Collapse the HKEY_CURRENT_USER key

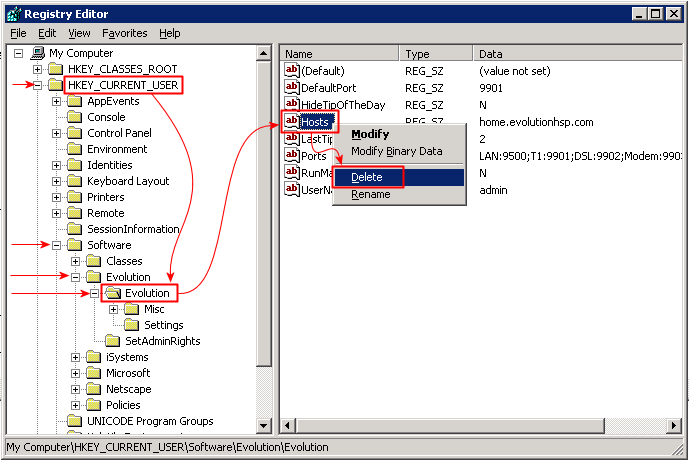pos(37,85)
